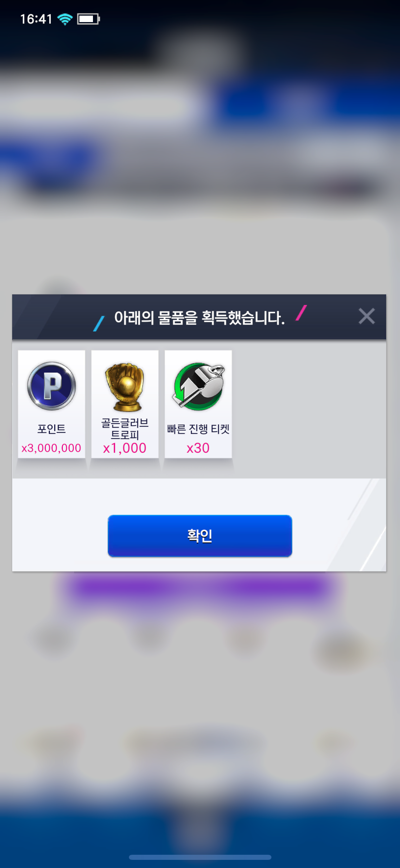Viewport: 400px width, 868px height.
Task: Tap the whistle fast-progress ticket icon
Action: click(198, 386)
